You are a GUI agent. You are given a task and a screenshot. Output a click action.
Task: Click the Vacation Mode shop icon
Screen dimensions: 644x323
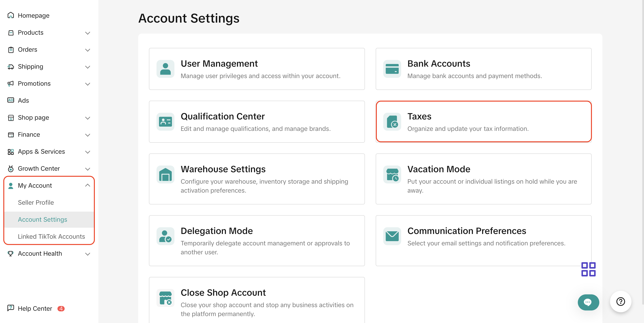coord(392,174)
